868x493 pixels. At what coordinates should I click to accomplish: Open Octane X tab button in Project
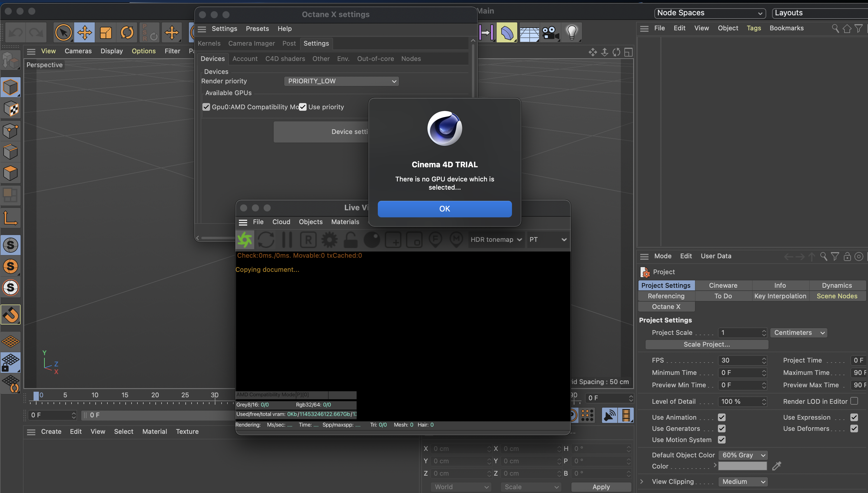point(666,307)
